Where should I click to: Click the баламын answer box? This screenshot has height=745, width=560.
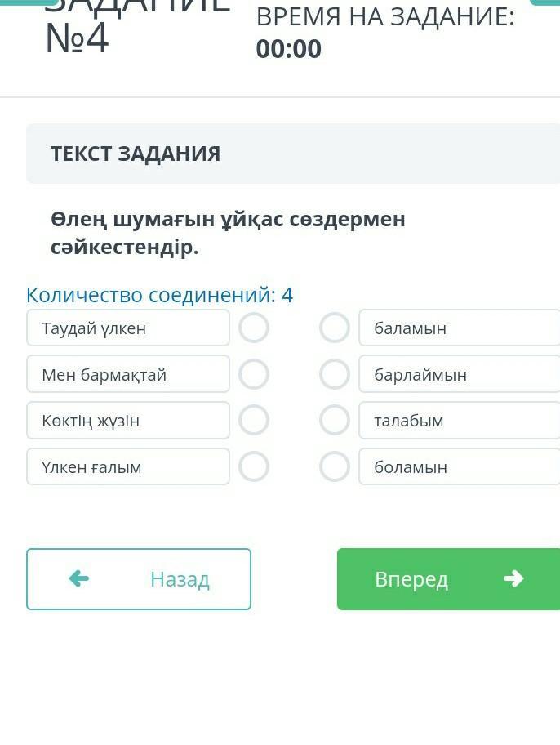click(x=459, y=328)
